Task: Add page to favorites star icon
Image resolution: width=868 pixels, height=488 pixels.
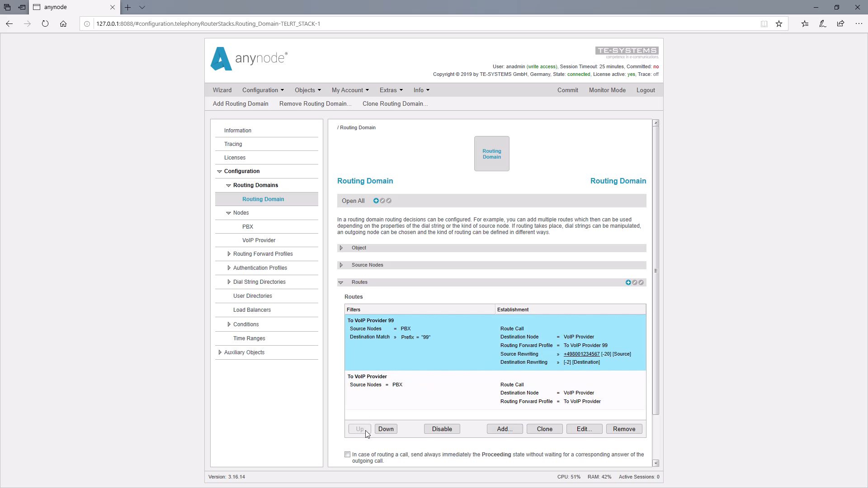Action: (x=779, y=24)
